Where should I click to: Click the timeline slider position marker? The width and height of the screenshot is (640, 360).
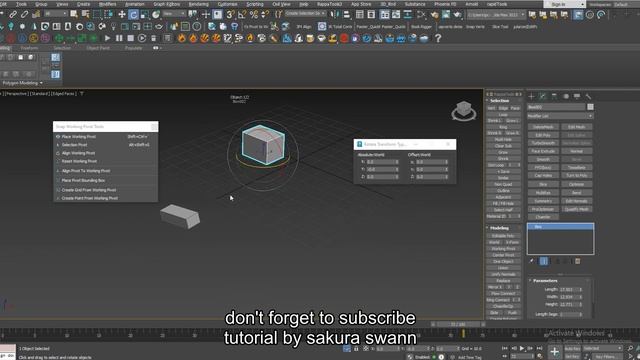pyautogui.click(x=463, y=333)
